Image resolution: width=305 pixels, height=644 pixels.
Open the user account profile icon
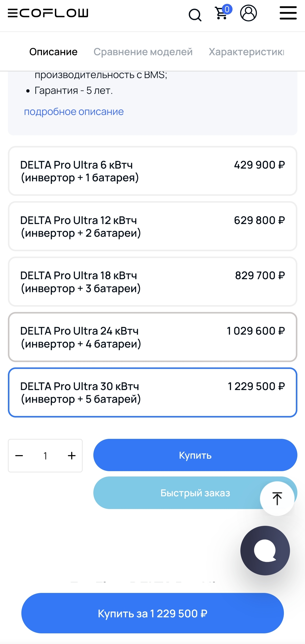pyautogui.click(x=248, y=13)
